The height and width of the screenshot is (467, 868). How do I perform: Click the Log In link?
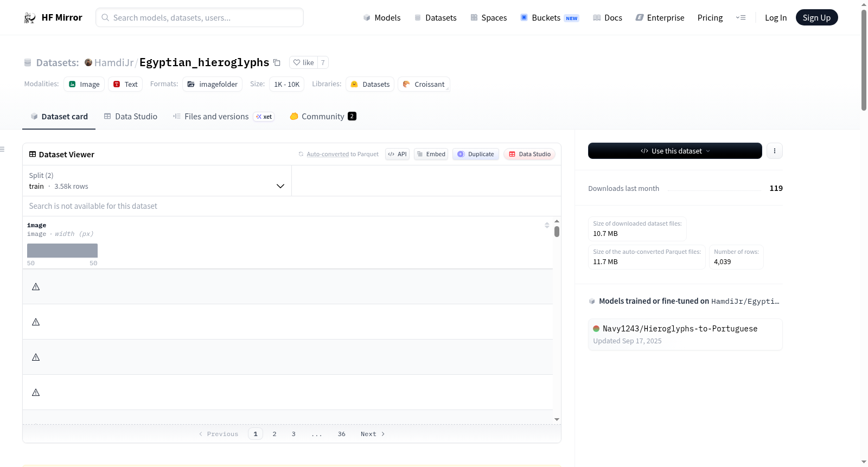[x=776, y=18]
